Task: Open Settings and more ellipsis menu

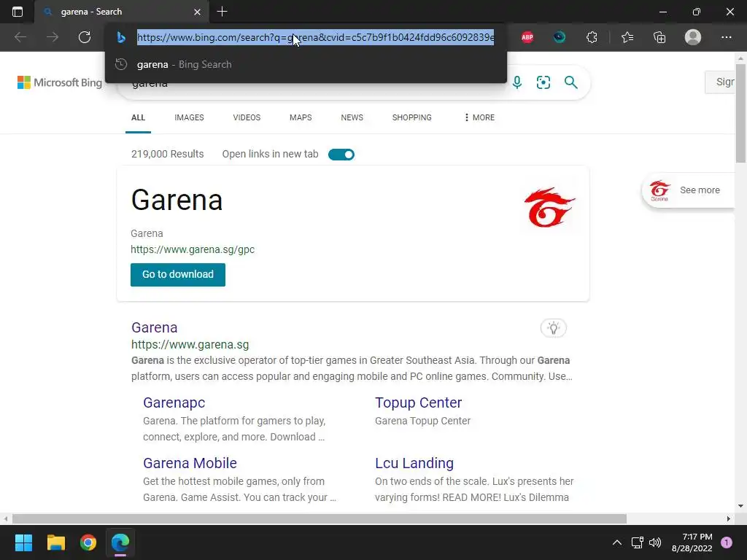Action: click(726, 37)
